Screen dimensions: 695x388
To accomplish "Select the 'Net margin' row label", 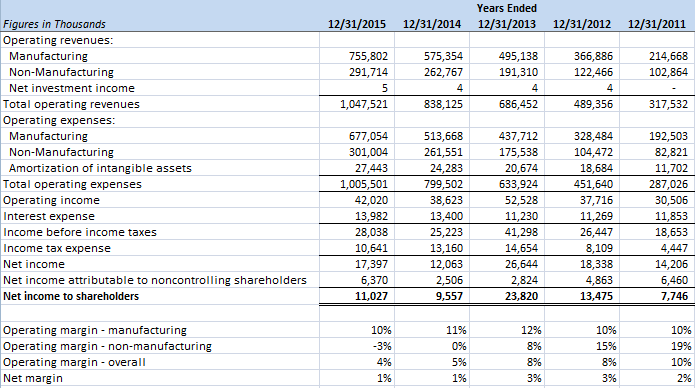I will click(x=33, y=378).
